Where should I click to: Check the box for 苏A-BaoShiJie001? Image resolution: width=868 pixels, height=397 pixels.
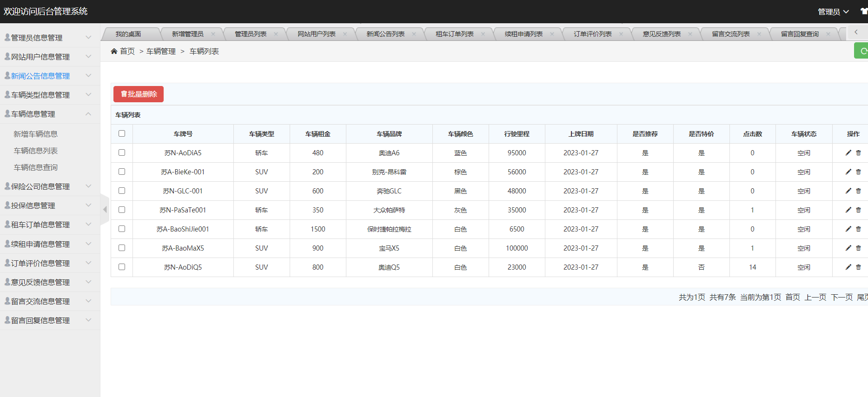click(122, 229)
